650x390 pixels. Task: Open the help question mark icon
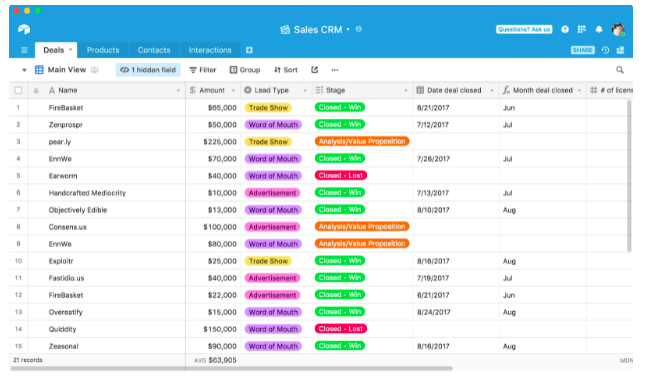pyautogui.click(x=565, y=29)
